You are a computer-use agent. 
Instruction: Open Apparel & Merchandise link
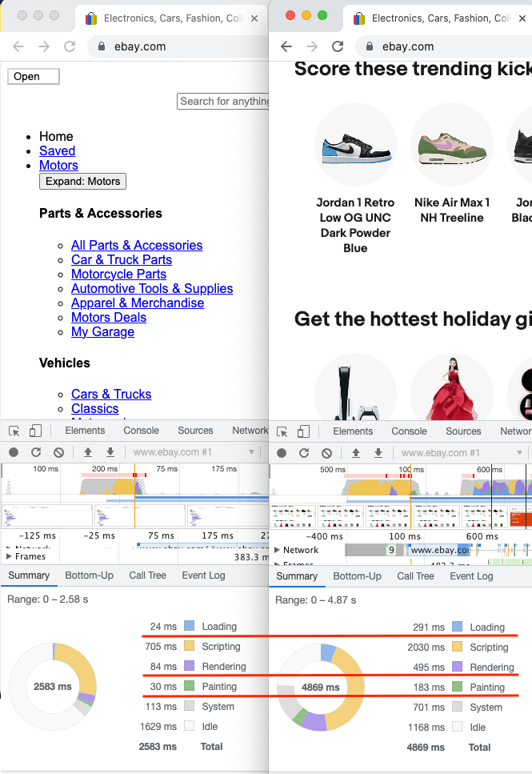[138, 303]
